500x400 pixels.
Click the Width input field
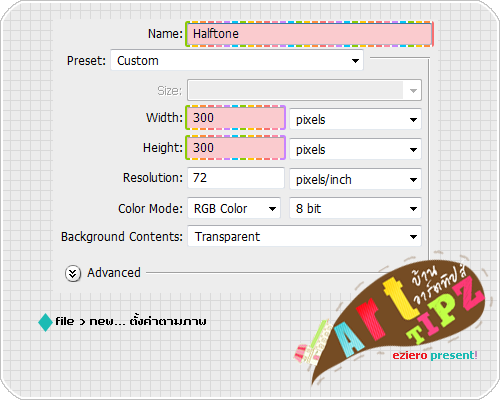point(235,117)
